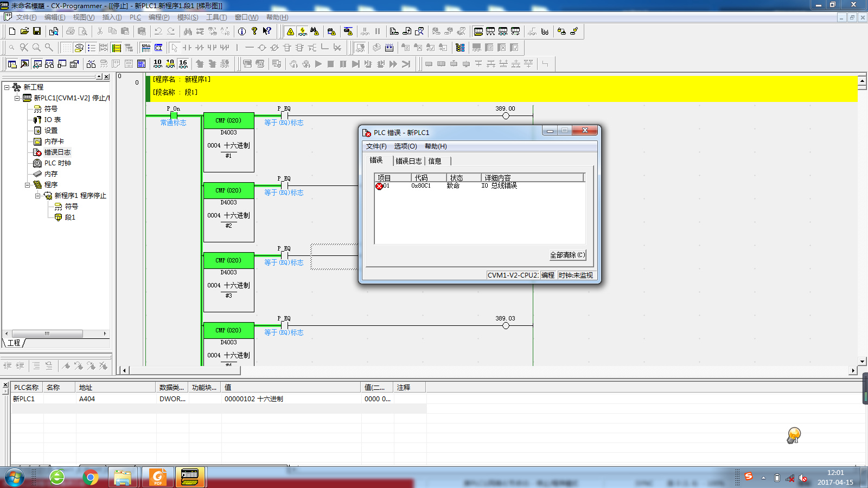Toggle the grid display button
This screenshot has height=488, width=868.
[66, 48]
